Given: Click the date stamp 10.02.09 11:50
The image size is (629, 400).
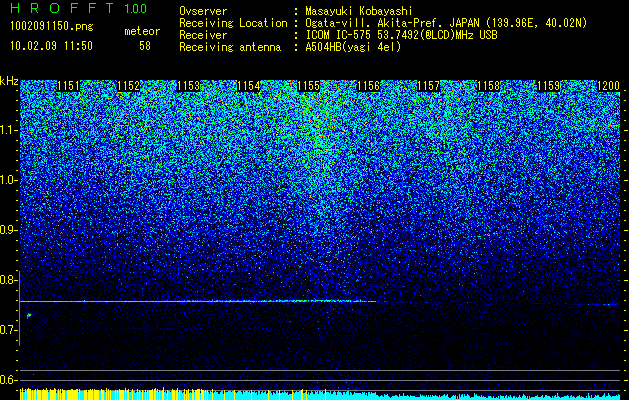Looking at the screenshot, I should pos(51,46).
